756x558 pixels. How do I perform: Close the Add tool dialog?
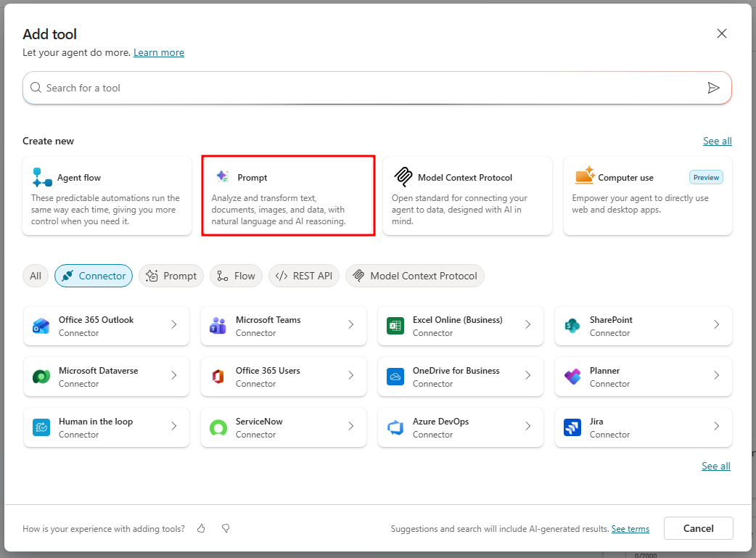coord(722,33)
